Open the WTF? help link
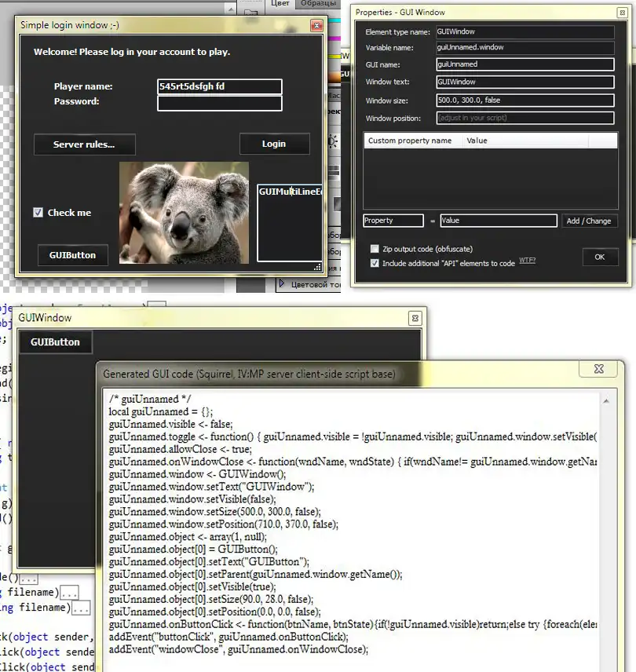This screenshot has width=636, height=672. tap(527, 260)
